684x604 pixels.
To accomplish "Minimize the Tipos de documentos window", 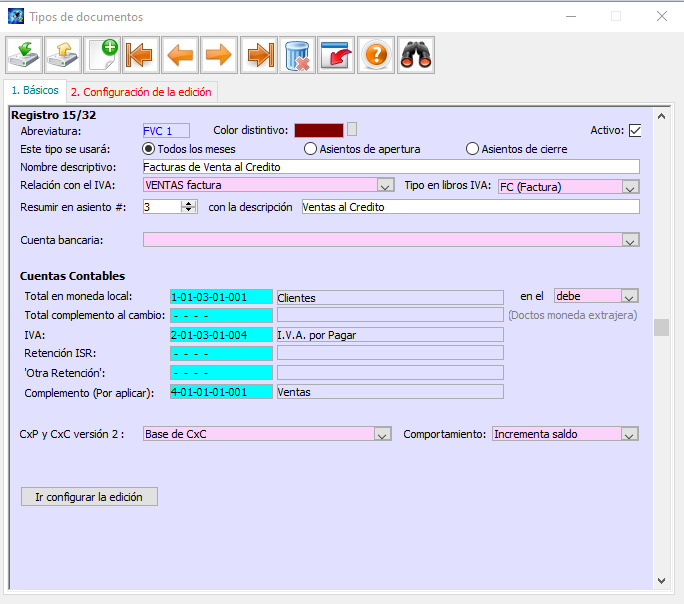I will (x=571, y=17).
